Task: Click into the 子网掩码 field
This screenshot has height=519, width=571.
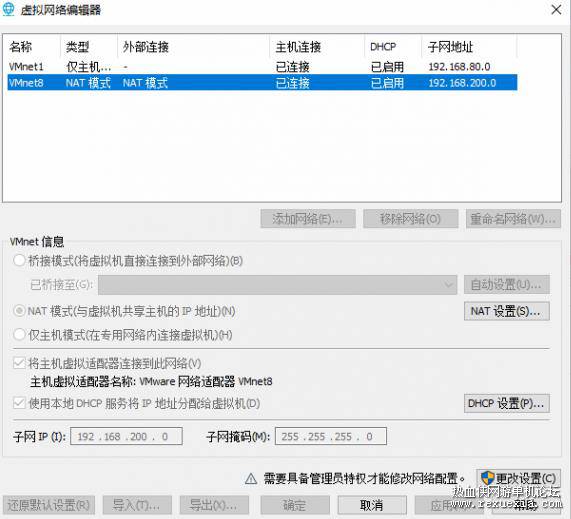Action: [331, 436]
